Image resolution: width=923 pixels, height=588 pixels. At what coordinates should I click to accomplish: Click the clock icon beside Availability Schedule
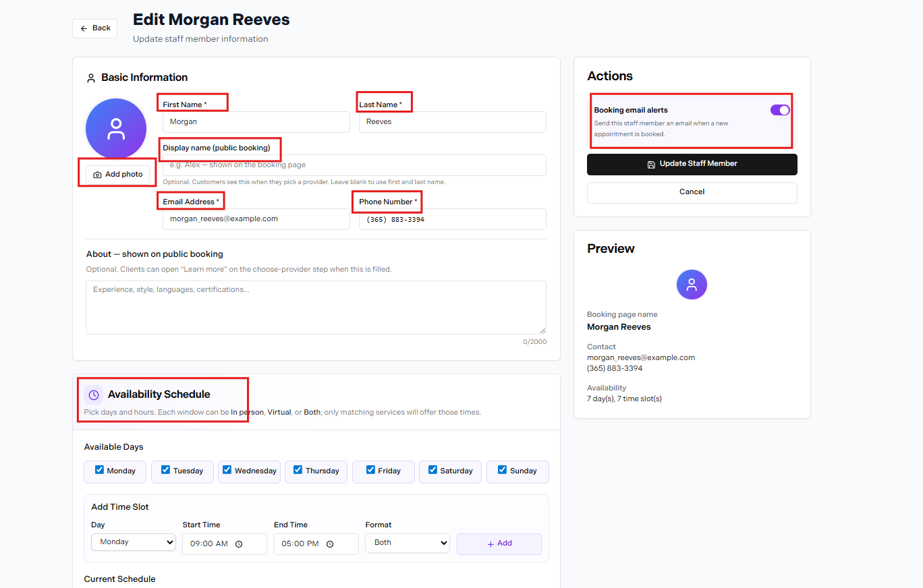point(94,395)
